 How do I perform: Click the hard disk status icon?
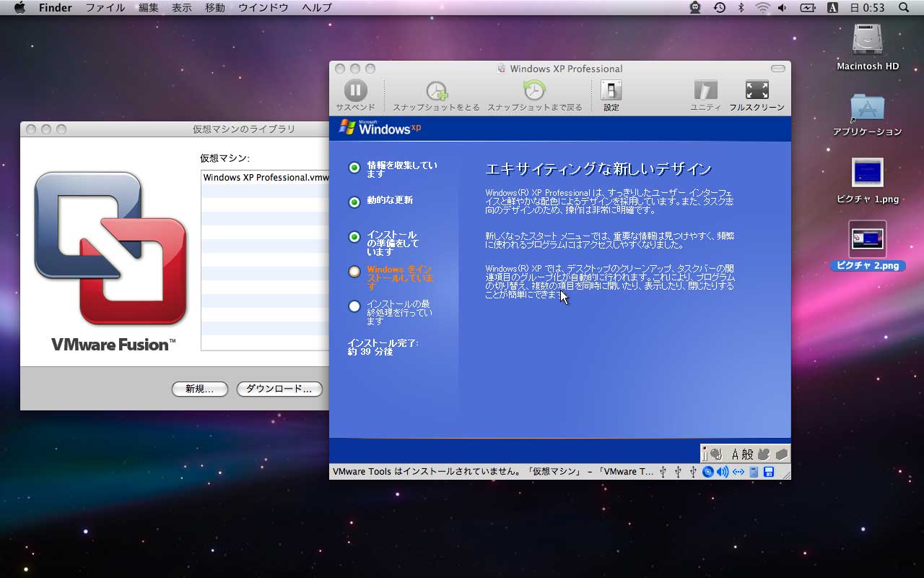tap(754, 472)
